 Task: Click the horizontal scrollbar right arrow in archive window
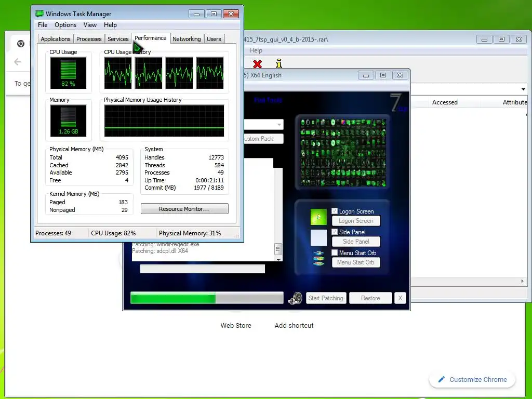pos(522,281)
